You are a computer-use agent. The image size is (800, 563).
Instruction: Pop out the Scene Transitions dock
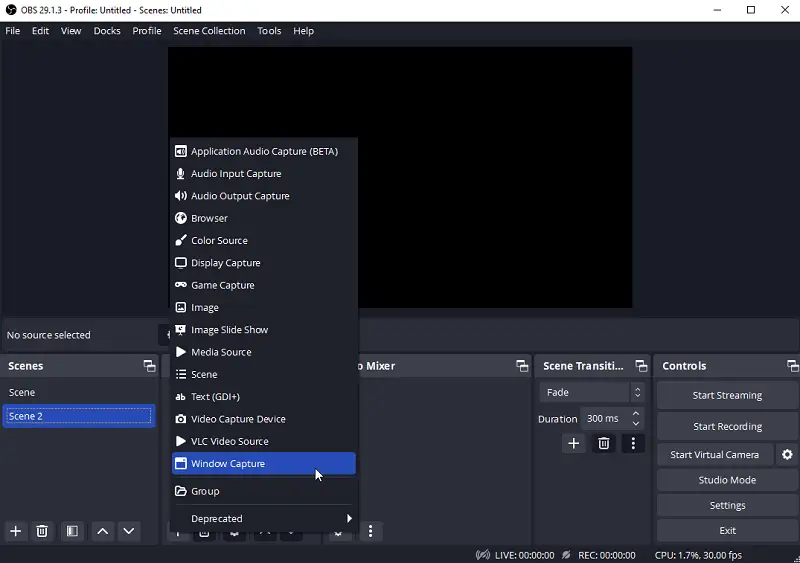(641, 366)
